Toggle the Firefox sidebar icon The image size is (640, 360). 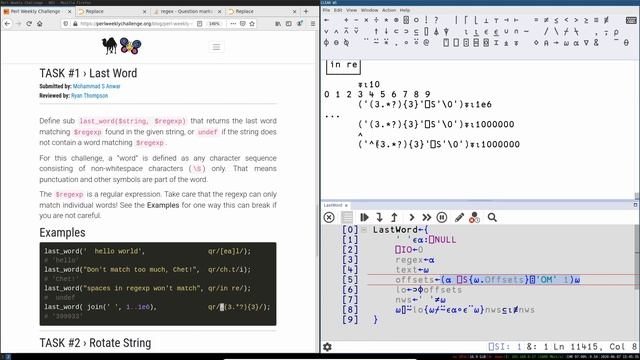click(x=289, y=24)
